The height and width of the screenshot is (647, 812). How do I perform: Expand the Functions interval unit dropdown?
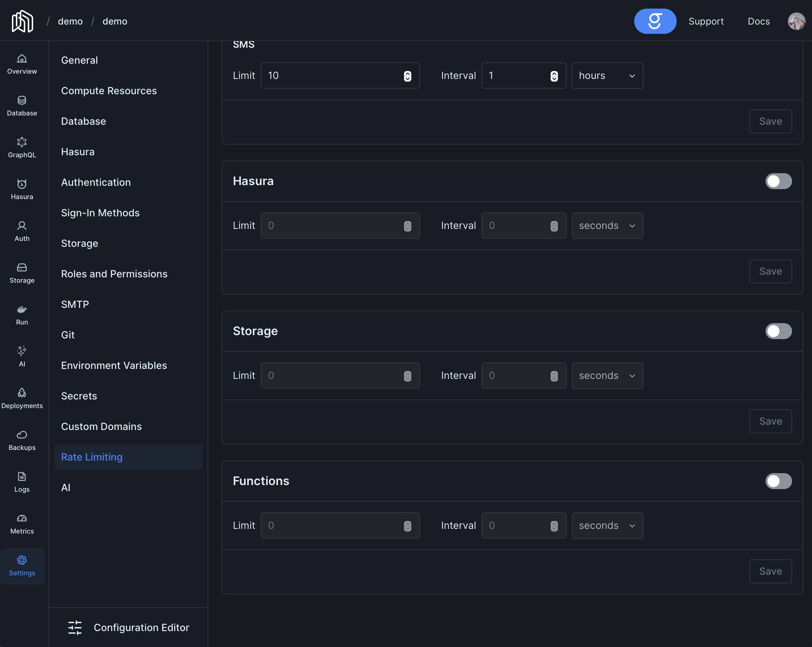[607, 526]
